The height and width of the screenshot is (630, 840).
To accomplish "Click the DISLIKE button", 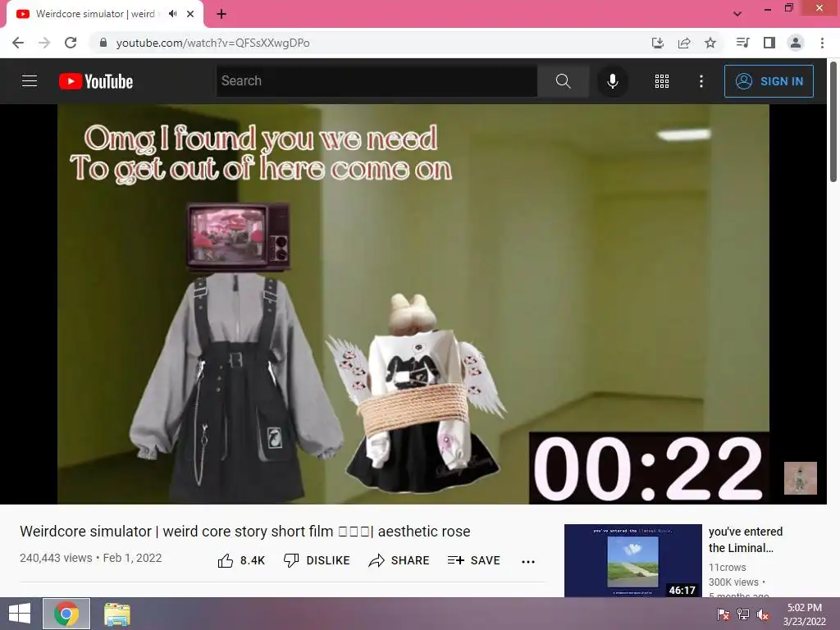I will click(x=317, y=560).
